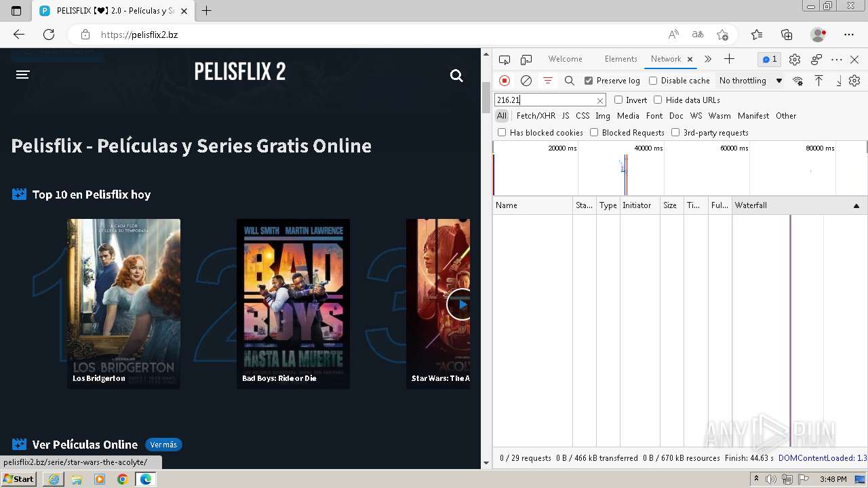This screenshot has height=488, width=868.
Task: Switch to Elements tab
Action: click(x=620, y=59)
